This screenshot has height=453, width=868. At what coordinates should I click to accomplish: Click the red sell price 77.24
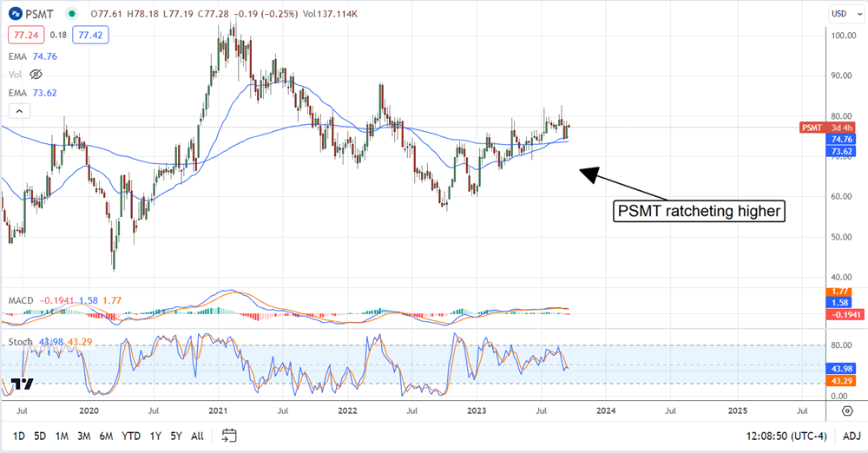(26, 35)
